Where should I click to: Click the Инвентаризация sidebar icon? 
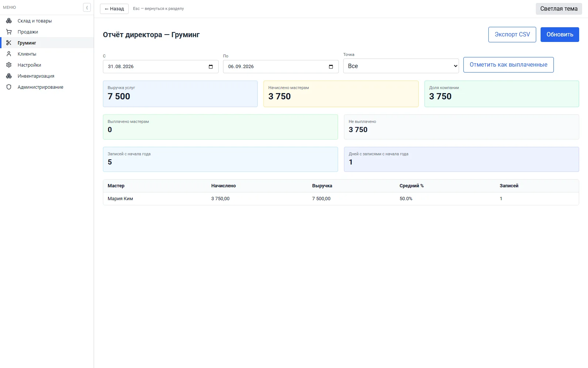coord(9,76)
